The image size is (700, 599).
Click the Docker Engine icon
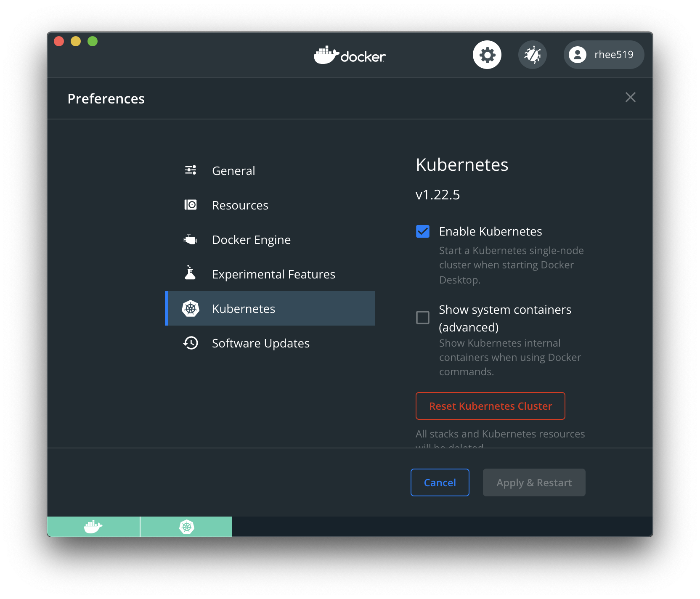pyautogui.click(x=191, y=239)
